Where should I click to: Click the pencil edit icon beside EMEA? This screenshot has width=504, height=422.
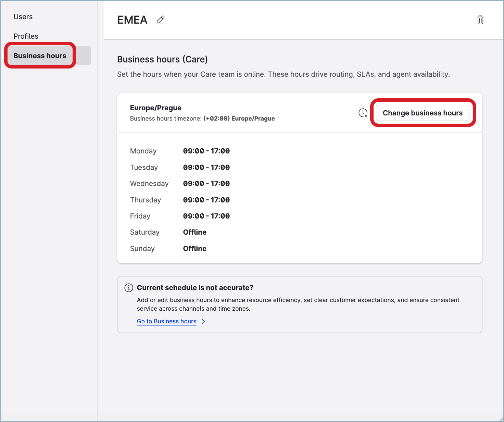pyautogui.click(x=161, y=20)
